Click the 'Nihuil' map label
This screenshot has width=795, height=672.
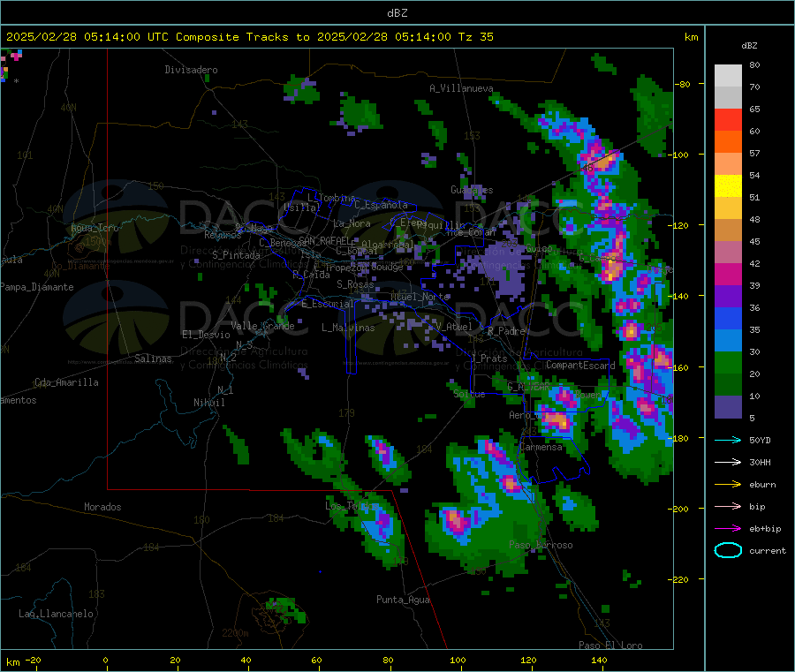tap(208, 403)
